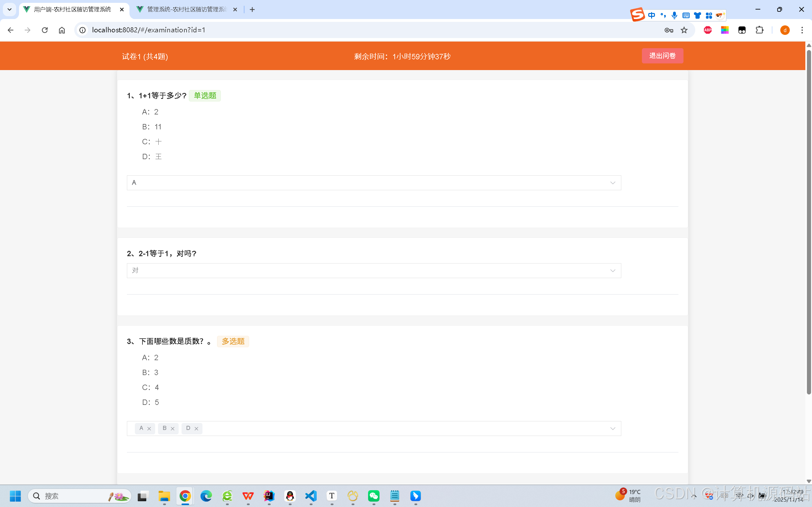Click the 试卷1 (共4题) title
Screen dimensions: 812x507
pos(145,56)
